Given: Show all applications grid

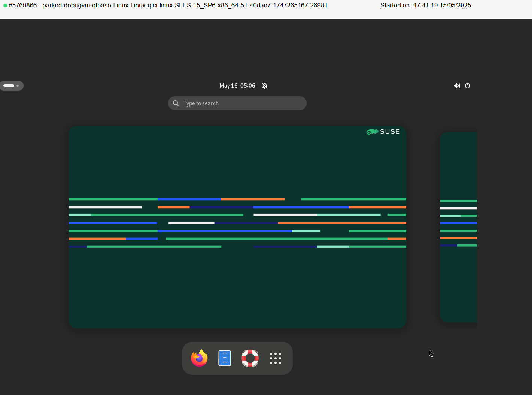Looking at the screenshot, I should click(x=276, y=358).
